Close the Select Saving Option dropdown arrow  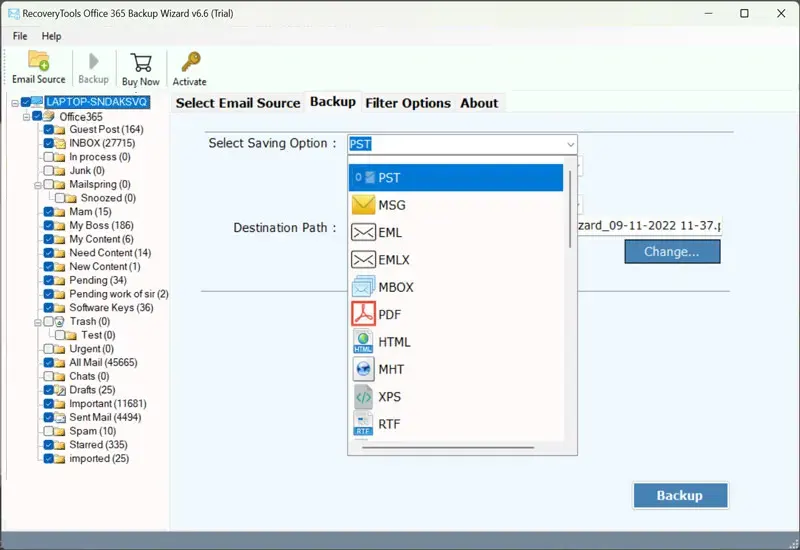click(571, 144)
